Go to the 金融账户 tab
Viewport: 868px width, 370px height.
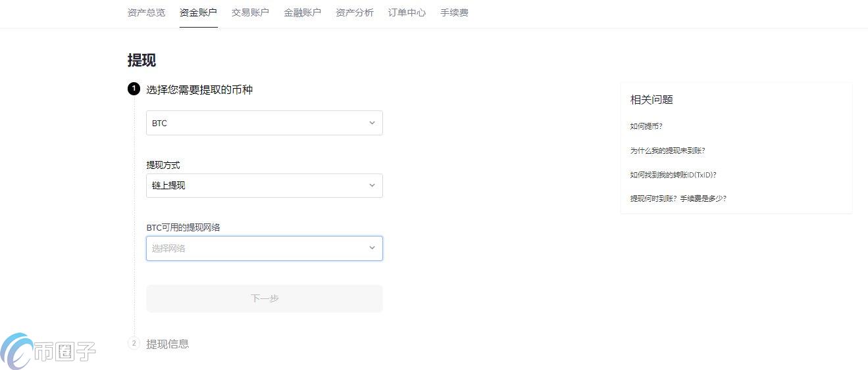302,12
